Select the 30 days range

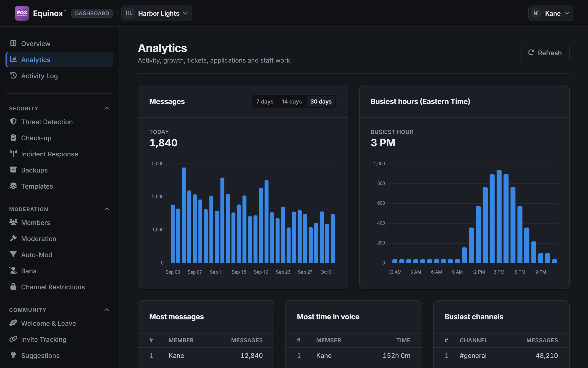[321, 101]
